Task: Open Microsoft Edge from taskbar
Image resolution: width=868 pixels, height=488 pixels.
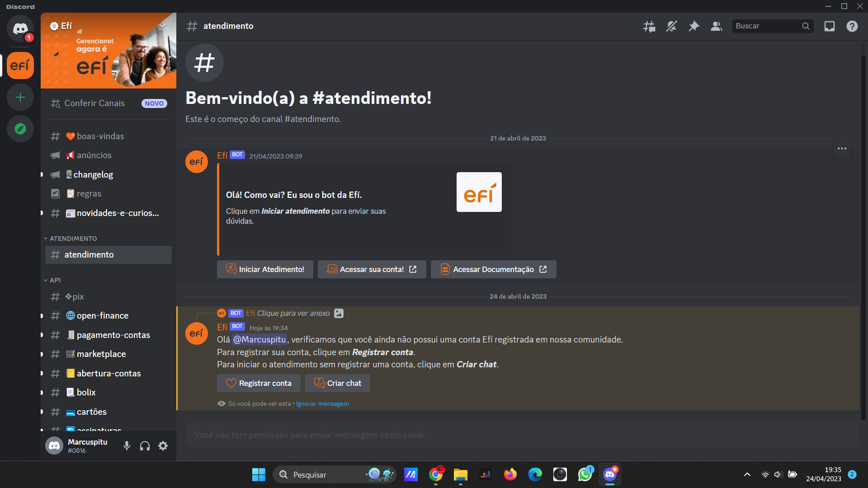Action: (x=535, y=474)
